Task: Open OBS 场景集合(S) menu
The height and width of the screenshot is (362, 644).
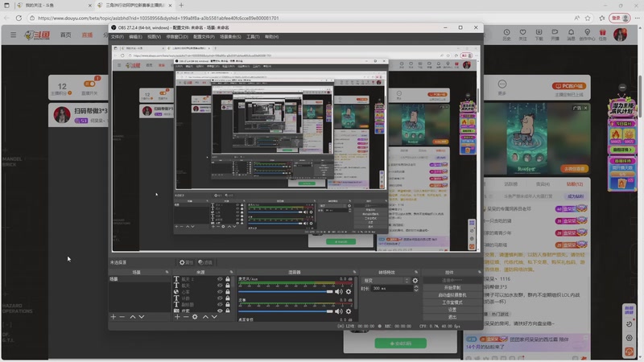Action: tap(230, 37)
